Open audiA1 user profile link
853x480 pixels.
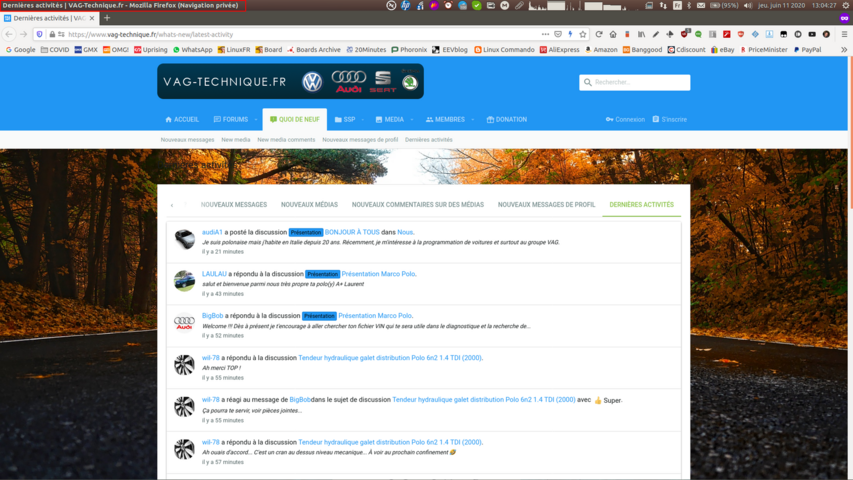tap(212, 232)
